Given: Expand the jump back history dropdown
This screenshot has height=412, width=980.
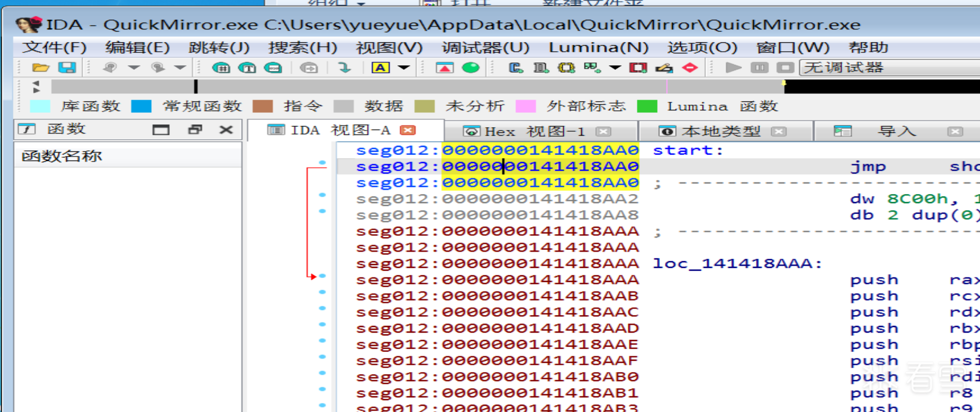Looking at the screenshot, I should tap(133, 68).
